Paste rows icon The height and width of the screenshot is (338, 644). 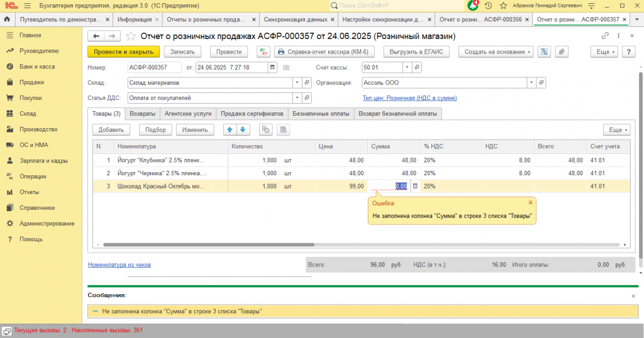[283, 129]
